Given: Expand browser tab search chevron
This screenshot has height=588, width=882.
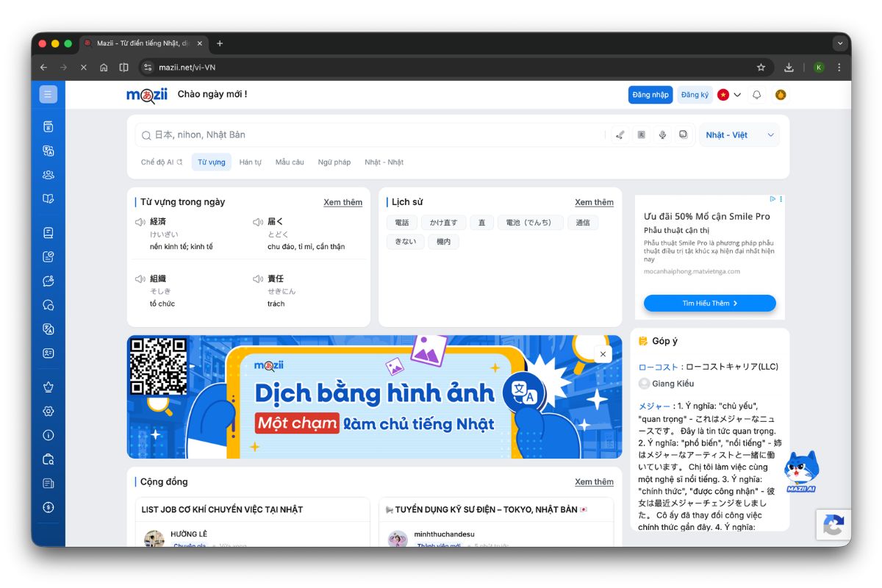Looking at the screenshot, I should tap(839, 43).
